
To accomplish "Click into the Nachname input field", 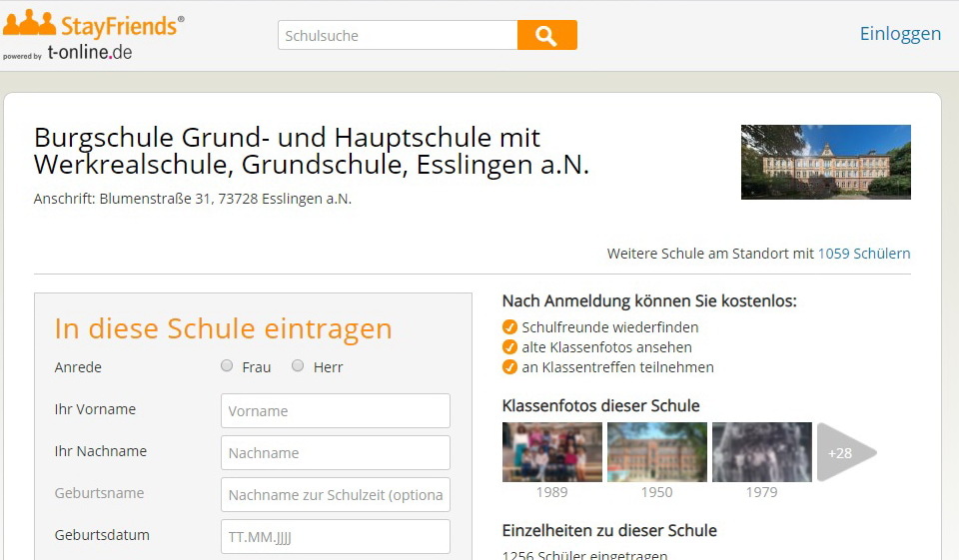I will pos(335,452).
